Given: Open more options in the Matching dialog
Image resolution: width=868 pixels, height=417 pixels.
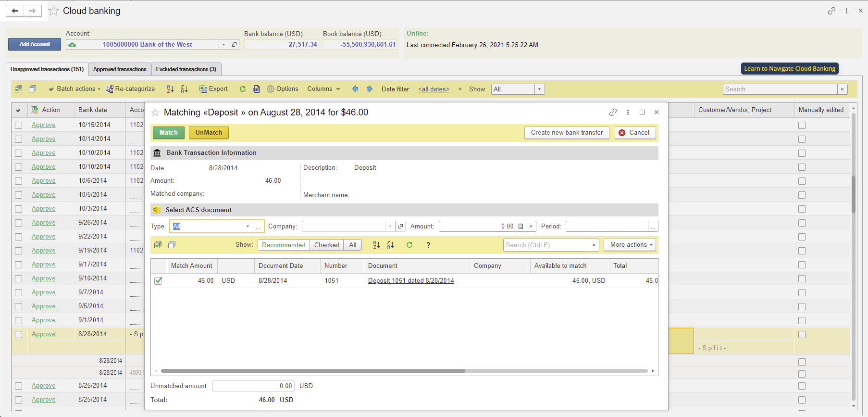Looking at the screenshot, I should pos(628,112).
